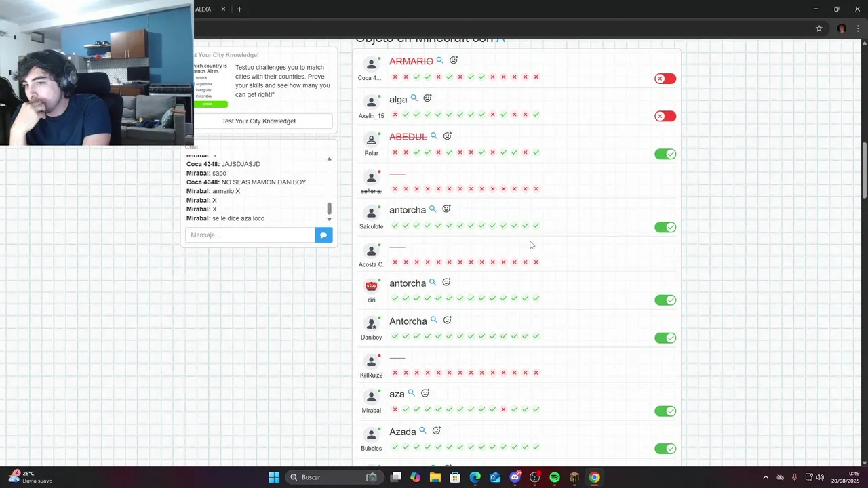This screenshot has height=488, width=868.
Task: Turn off diri's antorcha toggle
Action: (665, 300)
